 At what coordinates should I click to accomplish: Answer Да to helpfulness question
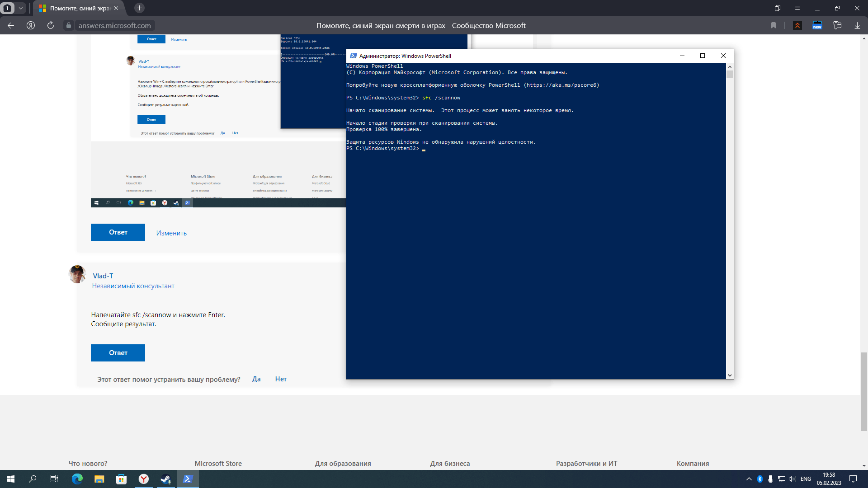[256, 379]
